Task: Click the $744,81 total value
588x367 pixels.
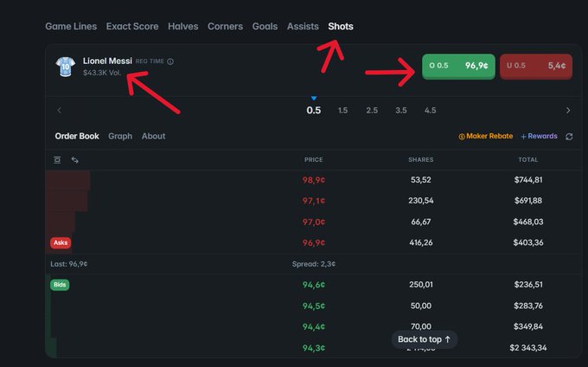Action: (x=528, y=180)
